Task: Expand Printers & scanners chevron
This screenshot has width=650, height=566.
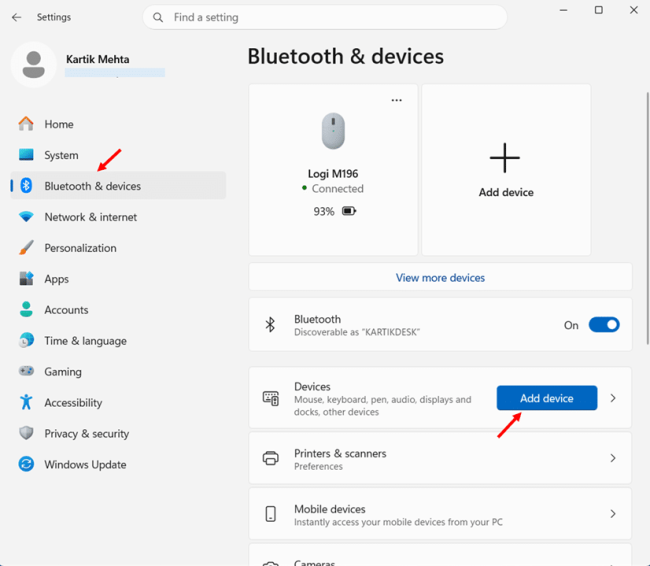Action: pos(613,458)
